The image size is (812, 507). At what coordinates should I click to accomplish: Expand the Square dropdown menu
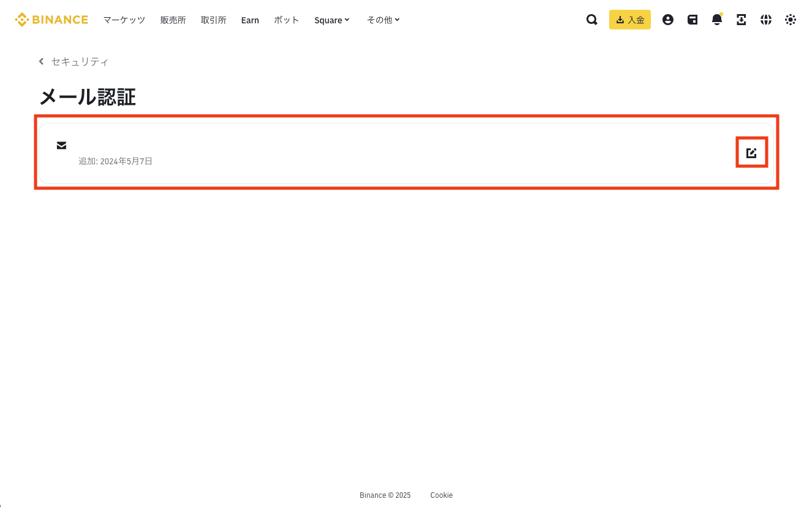click(x=332, y=20)
